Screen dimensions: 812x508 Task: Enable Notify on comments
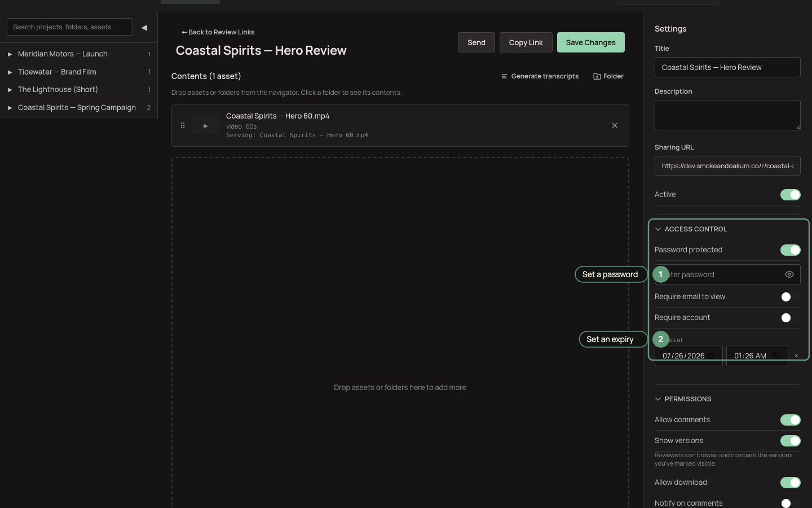[791, 503]
